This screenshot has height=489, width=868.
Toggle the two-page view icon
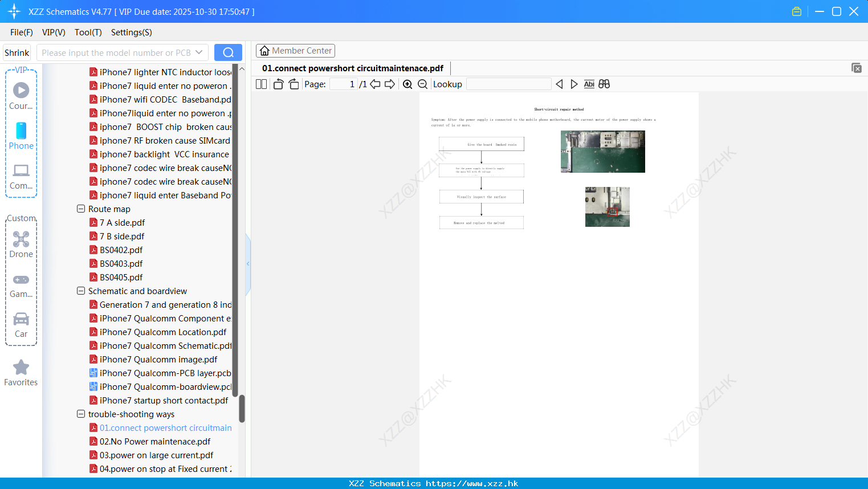coord(261,84)
